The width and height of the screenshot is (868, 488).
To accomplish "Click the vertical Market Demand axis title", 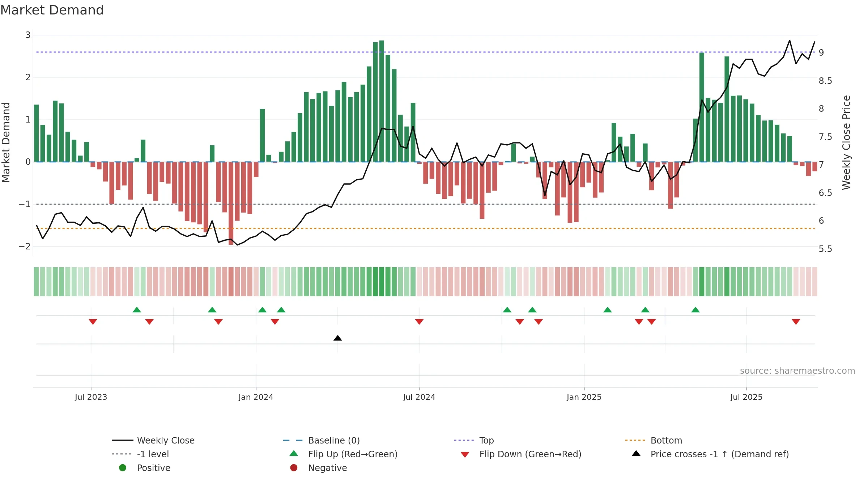I will tap(6, 142).
